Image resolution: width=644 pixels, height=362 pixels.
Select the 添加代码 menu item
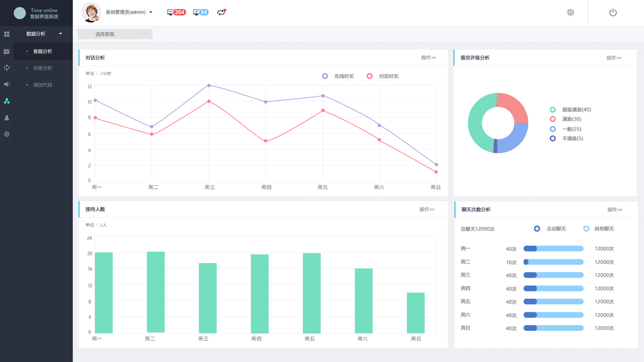tap(43, 85)
